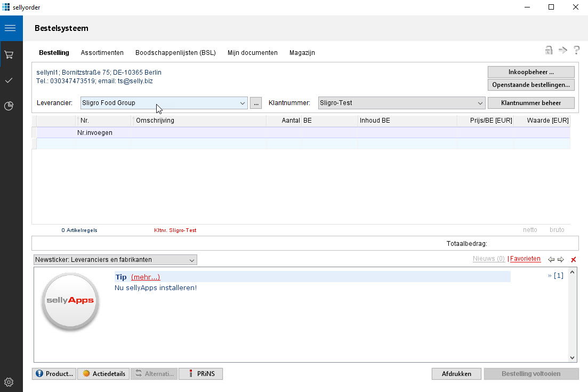This screenshot has height=392, width=588.
Task: Click the Inkoopbeheer button
Action: tap(530, 72)
